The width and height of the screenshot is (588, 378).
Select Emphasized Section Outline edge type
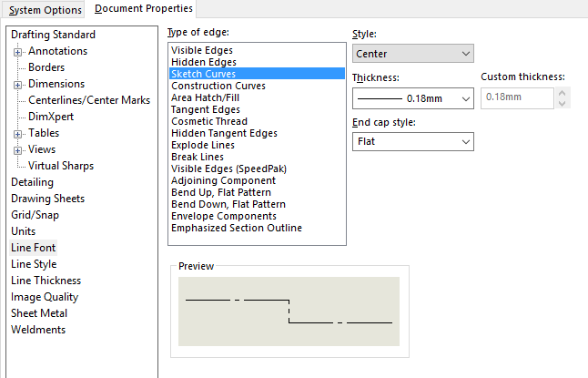coord(237,228)
